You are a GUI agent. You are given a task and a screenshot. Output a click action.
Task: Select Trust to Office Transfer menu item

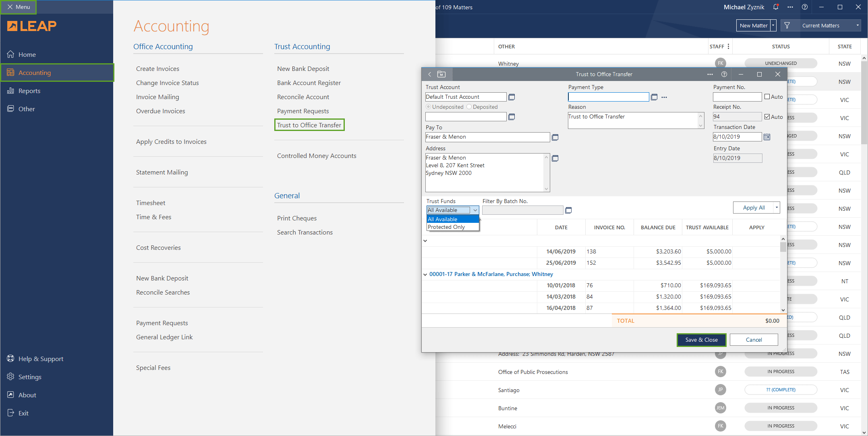click(309, 125)
